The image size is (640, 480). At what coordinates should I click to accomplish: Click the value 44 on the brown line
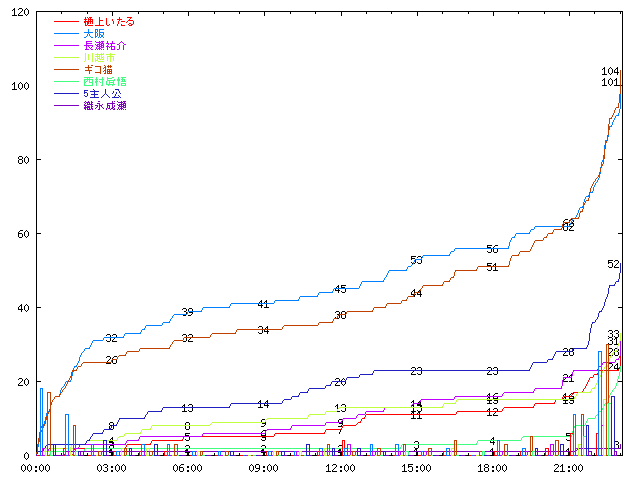(x=416, y=294)
